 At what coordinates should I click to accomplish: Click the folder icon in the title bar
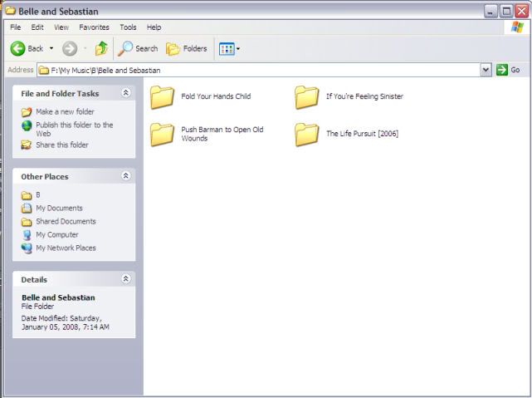coord(10,11)
